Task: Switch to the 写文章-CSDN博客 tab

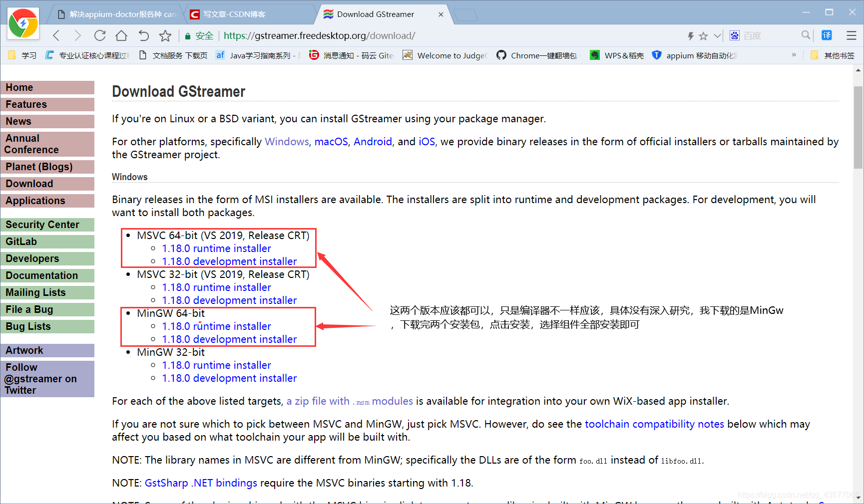Action: 250,14
